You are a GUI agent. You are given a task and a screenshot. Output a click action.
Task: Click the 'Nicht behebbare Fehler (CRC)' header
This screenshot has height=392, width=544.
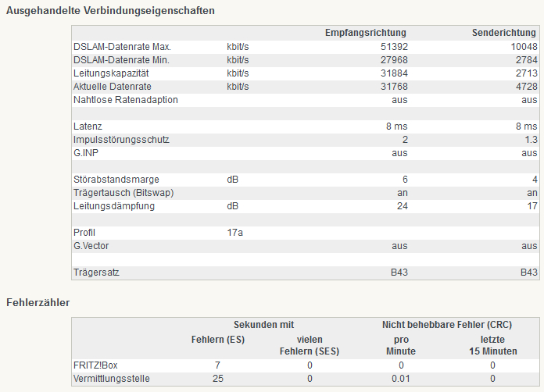(x=447, y=325)
